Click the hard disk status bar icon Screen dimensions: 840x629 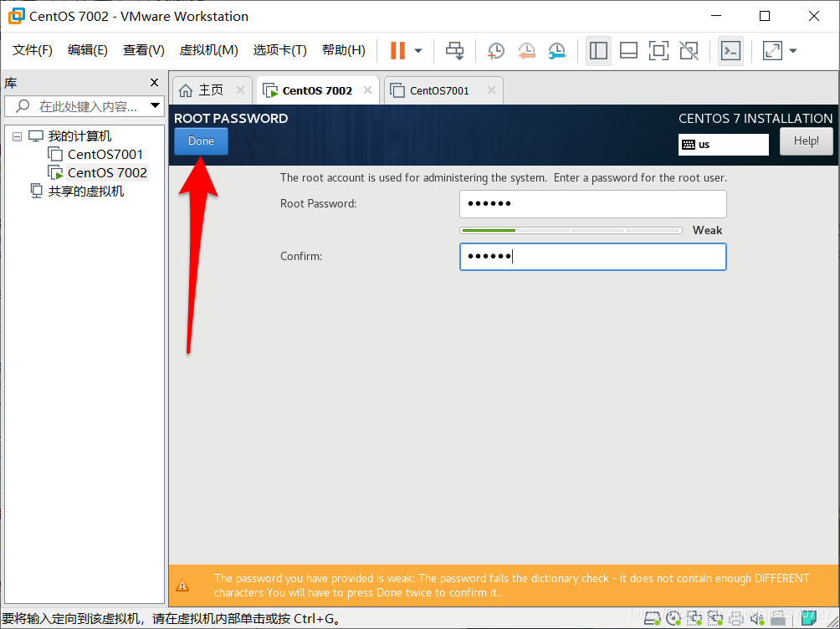point(652,619)
